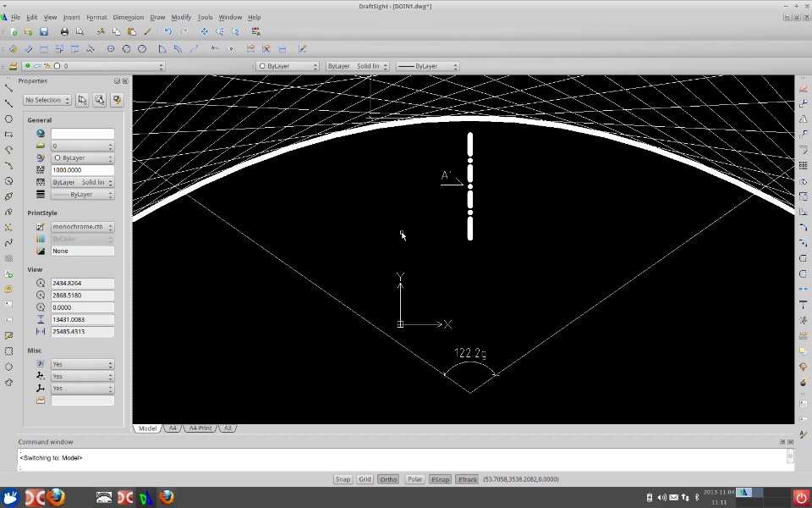Open the Dimension menu
Screen dimensions: 812x508
point(128,17)
